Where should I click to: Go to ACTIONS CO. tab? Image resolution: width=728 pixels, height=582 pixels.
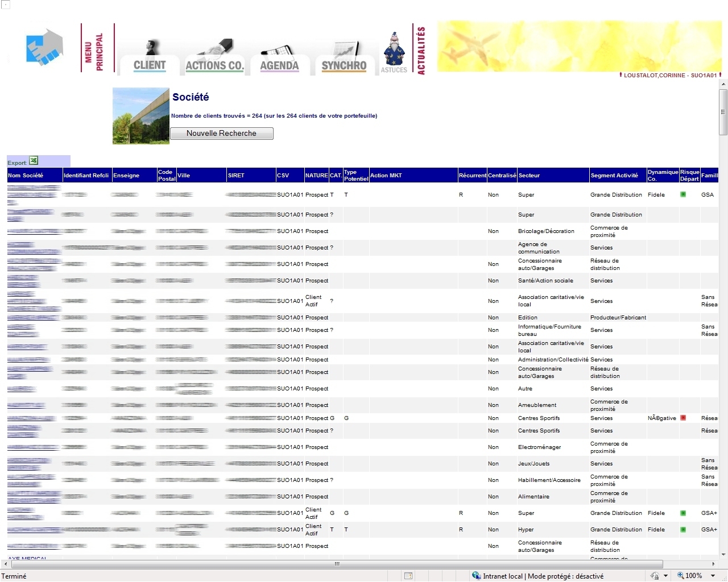[x=214, y=65]
